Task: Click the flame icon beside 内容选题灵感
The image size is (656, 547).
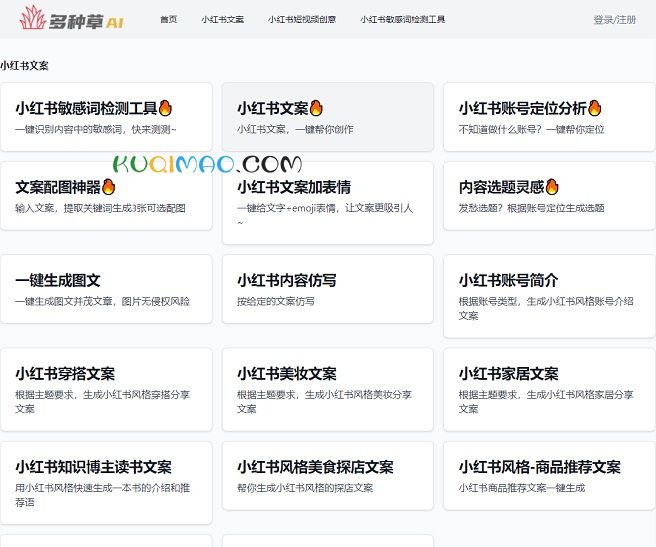Action: [x=552, y=187]
